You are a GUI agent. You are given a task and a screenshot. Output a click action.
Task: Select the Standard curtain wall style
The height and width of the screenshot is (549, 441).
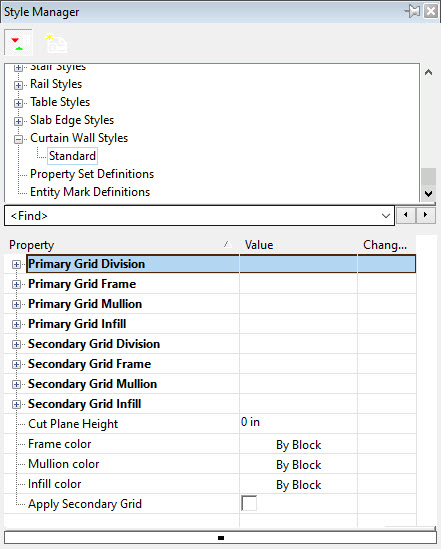pos(72,156)
